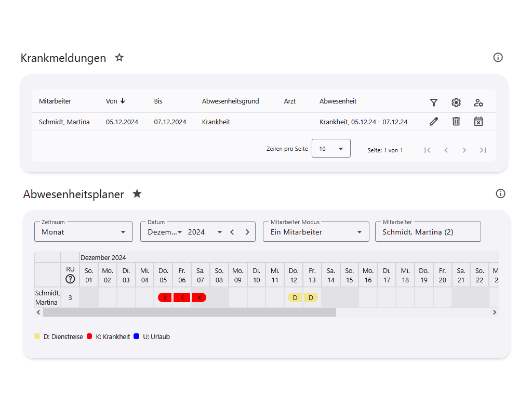Open the info icon next to Krankmeldungen
The width and height of the screenshot is (532, 416).
point(498,57)
